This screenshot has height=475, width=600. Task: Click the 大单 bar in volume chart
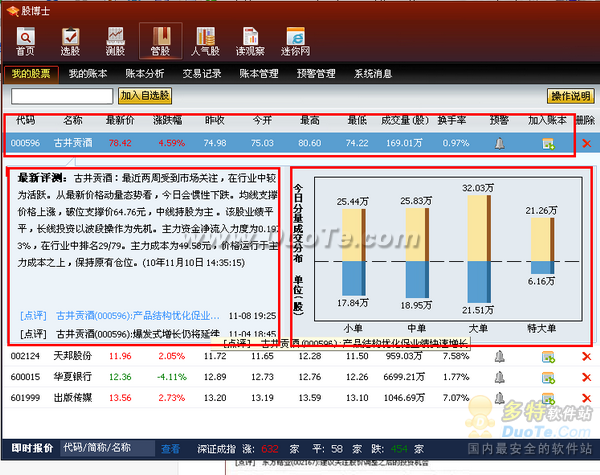[x=479, y=249]
